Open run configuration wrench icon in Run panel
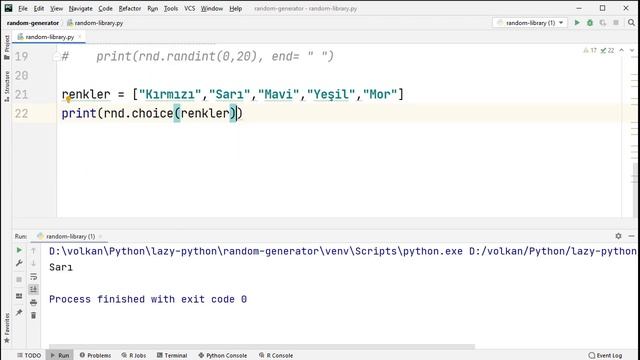Screen dimensions: 640x360 click(x=19, y=263)
